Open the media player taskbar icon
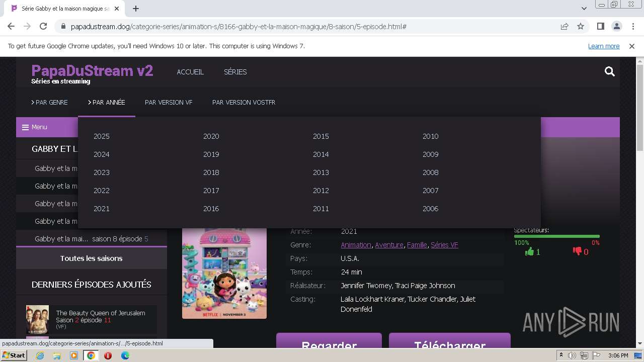 pos(74,355)
